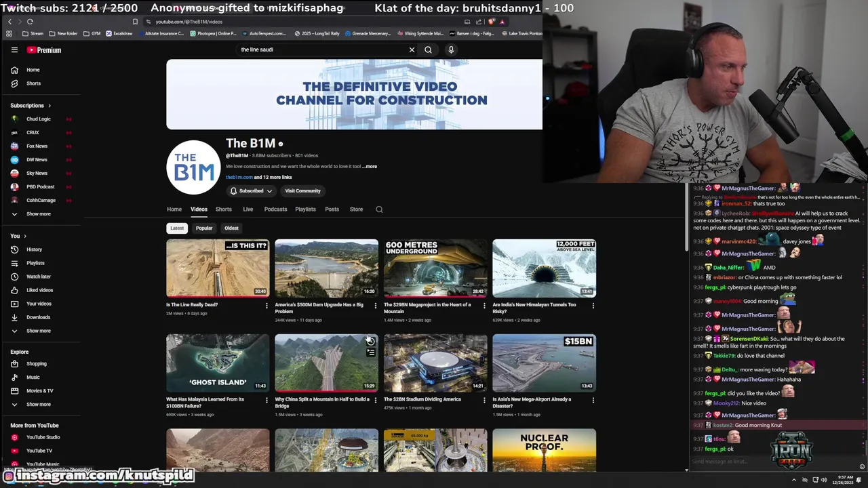Open options menu for 'Is The Line Really Dead?'
The width and height of the screenshot is (868, 488).
click(267, 306)
